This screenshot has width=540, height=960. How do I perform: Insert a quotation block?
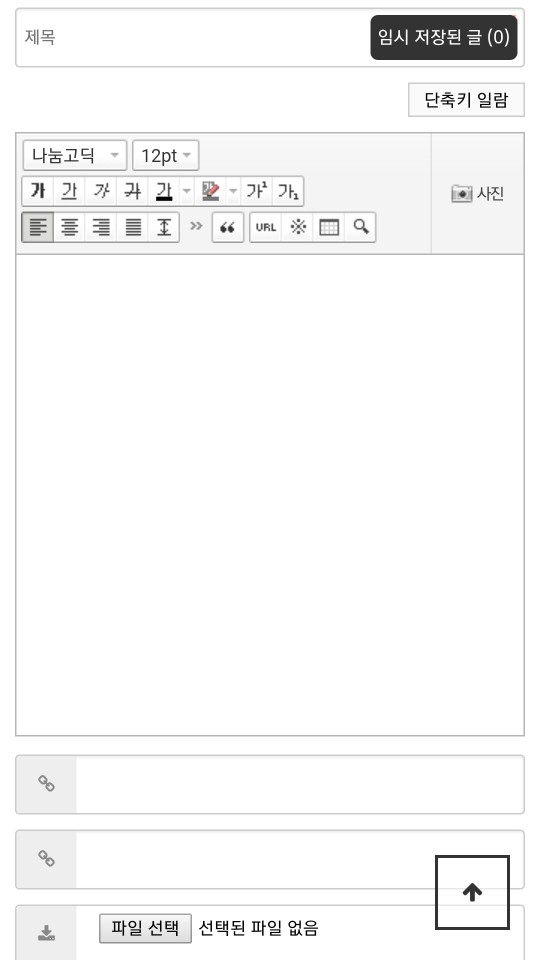pyautogui.click(x=228, y=228)
